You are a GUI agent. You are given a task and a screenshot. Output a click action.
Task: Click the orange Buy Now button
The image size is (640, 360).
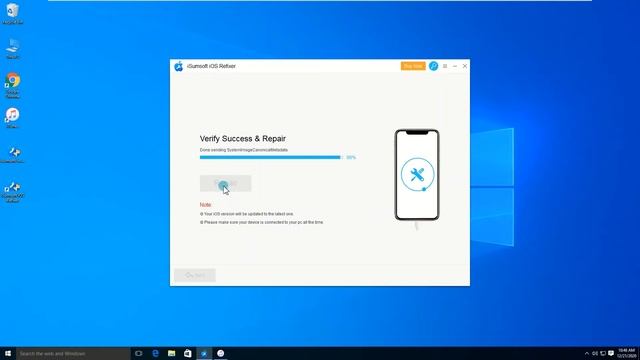coord(413,66)
